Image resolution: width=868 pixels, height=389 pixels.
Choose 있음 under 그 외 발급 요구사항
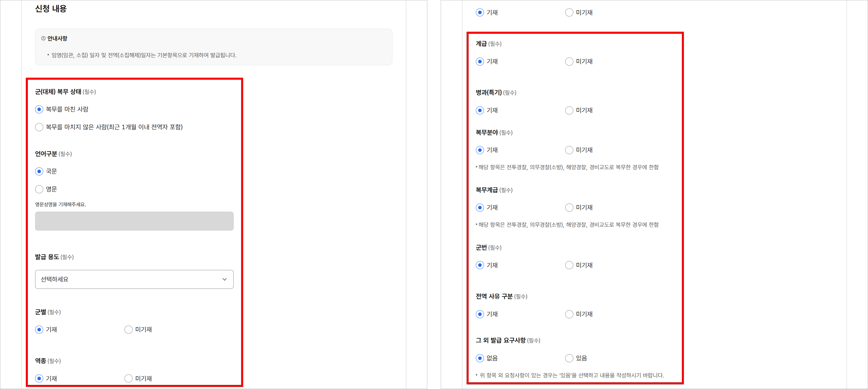569,358
